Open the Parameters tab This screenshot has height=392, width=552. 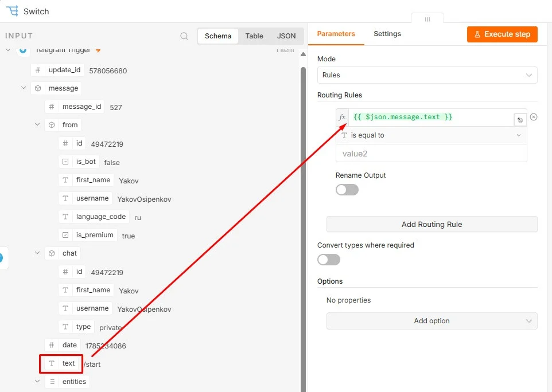pos(336,34)
